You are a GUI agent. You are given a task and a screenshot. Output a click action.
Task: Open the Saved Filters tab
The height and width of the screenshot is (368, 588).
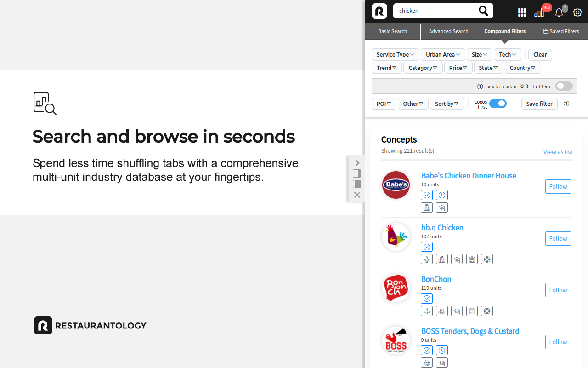[x=561, y=31]
